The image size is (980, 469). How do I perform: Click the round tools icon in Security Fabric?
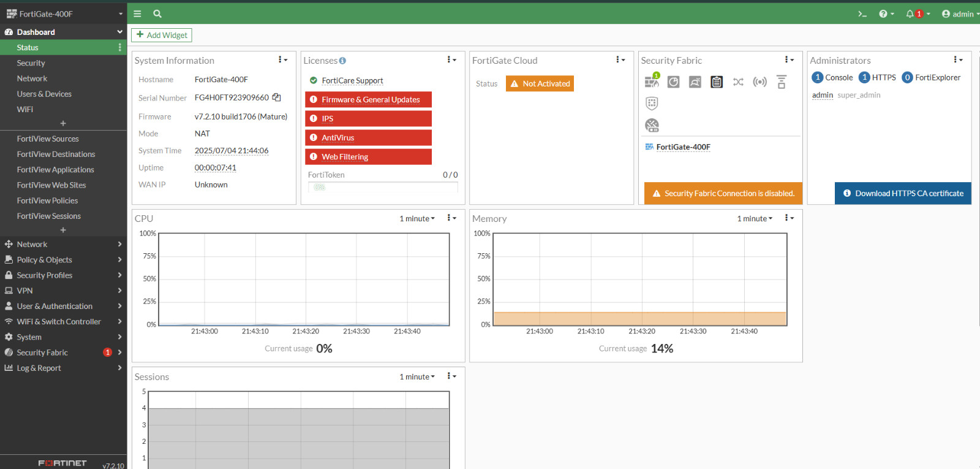pos(652,125)
